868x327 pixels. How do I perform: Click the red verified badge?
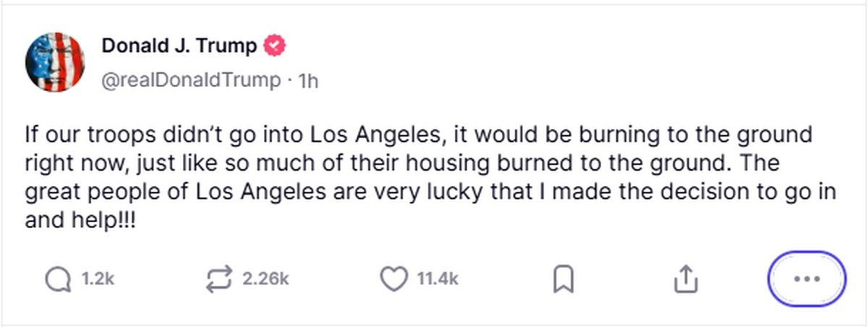tap(275, 46)
